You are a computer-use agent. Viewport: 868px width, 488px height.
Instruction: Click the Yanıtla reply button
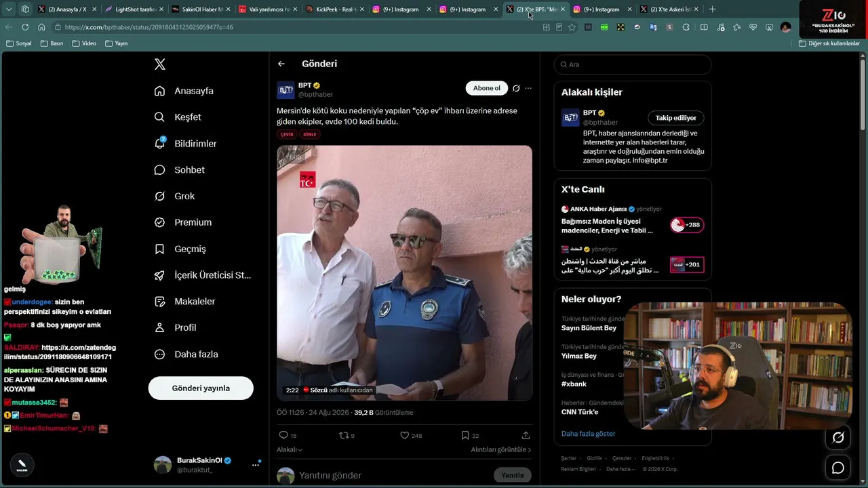pyautogui.click(x=513, y=475)
